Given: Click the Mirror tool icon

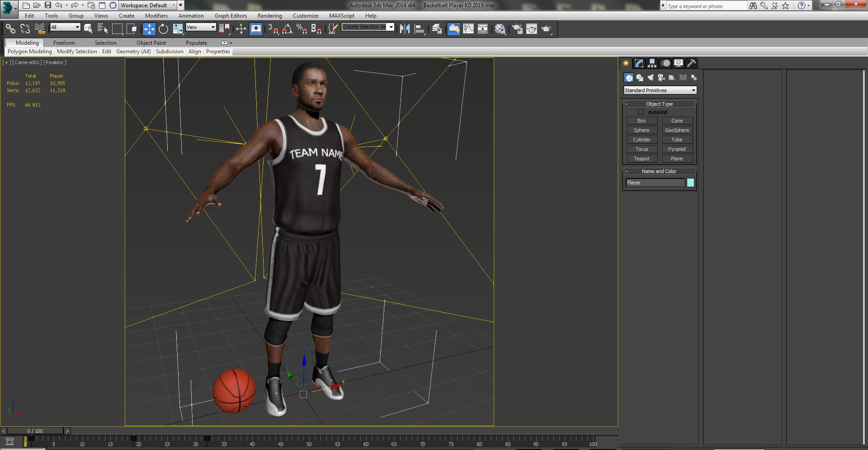Looking at the screenshot, I should click(x=405, y=29).
